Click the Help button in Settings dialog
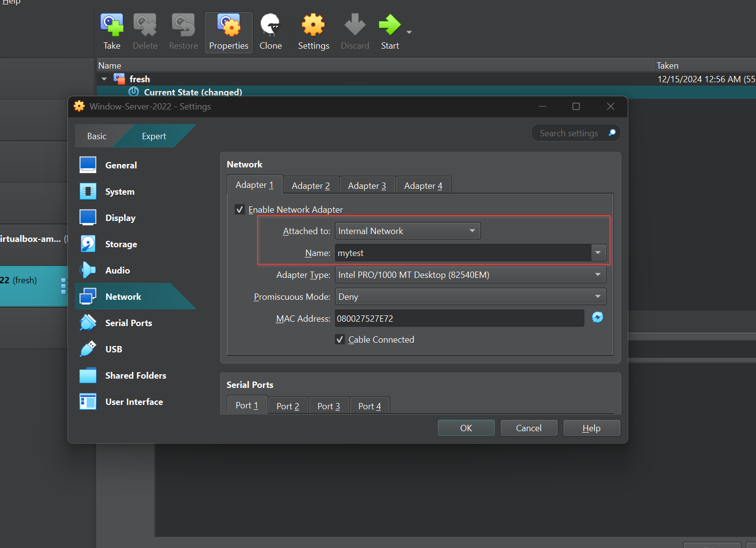Viewport: 756px width, 548px height. click(591, 428)
